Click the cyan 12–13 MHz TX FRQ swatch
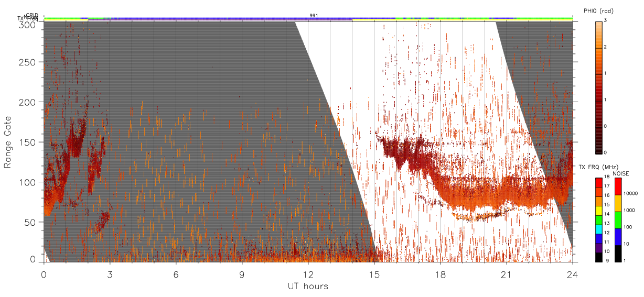Screen dimensions: 644x297 click(598, 229)
